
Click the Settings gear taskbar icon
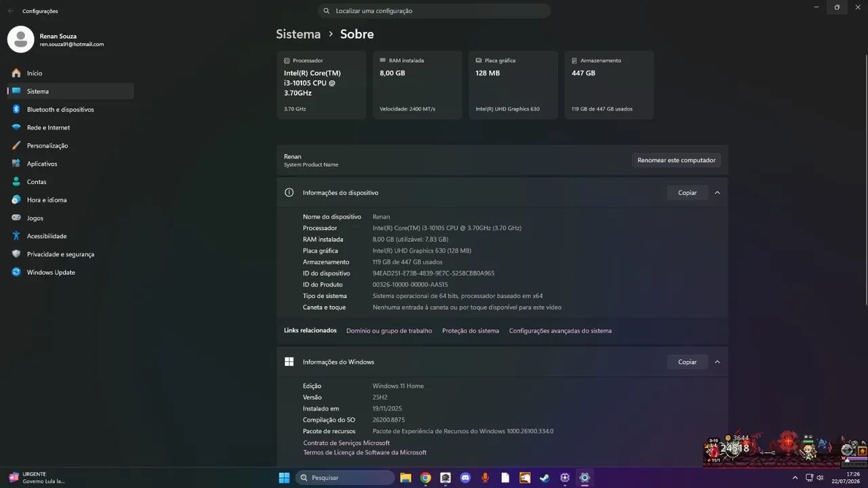(585, 478)
